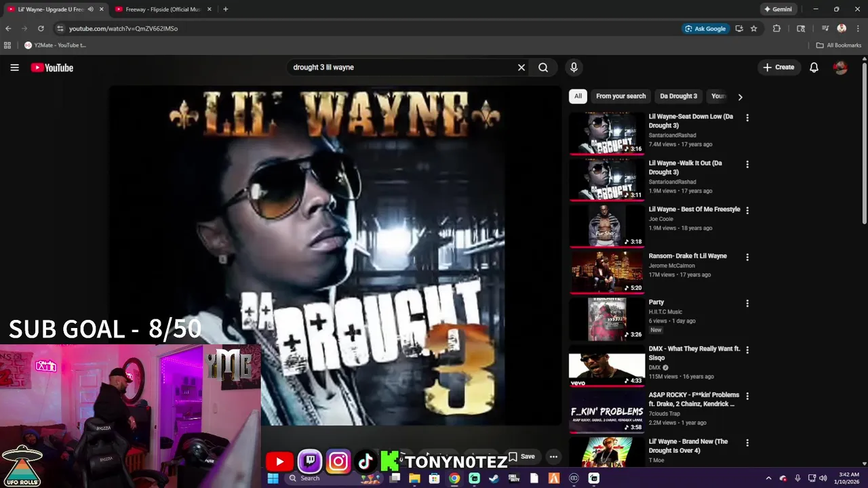This screenshot has height=488, width=868.
Task: Open site information icon in address bar
Action: [x=60, y=28]
